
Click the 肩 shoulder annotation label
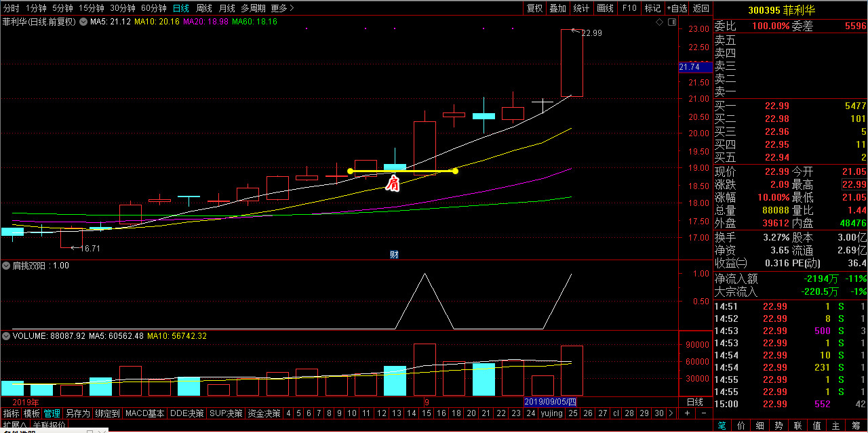click(393, 184)
